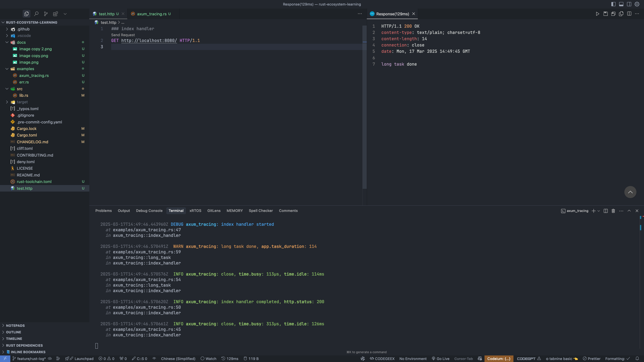Open the Extensions view icon
The width and height of the screenshot is (644, 362).
pyautogui.click(x=55, y=14)
